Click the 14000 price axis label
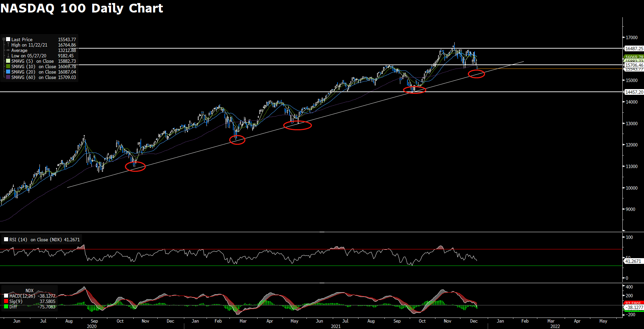The width and height of the screenshot is (644, 329). [x=632, y=102]
